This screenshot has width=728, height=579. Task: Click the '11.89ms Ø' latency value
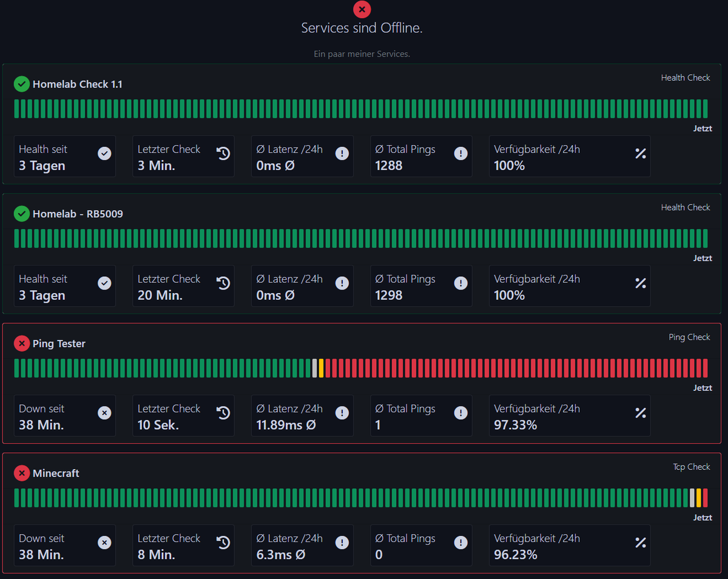click(x=286, y=425)
